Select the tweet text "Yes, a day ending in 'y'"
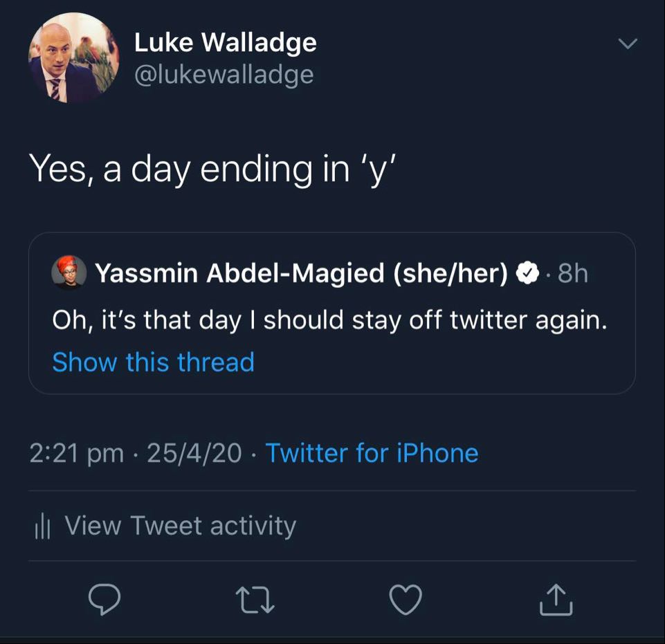Screen dimensions: 665x644 point(211,169)
